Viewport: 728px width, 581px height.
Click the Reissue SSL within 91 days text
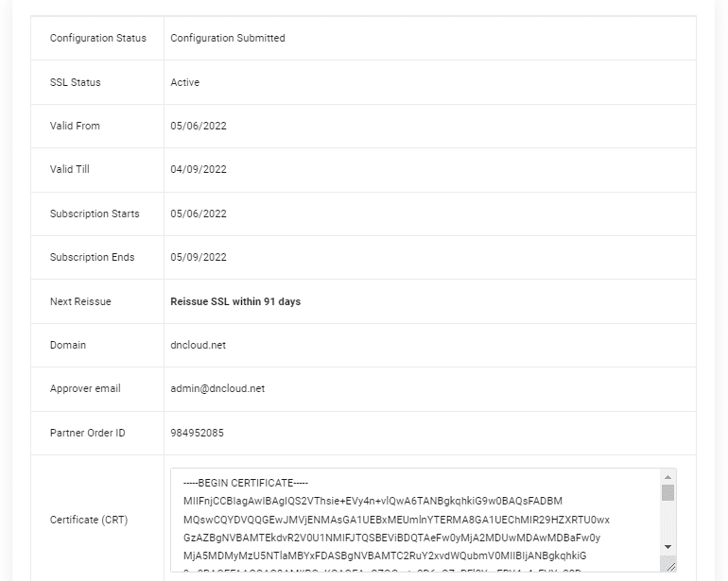[235, 301]
